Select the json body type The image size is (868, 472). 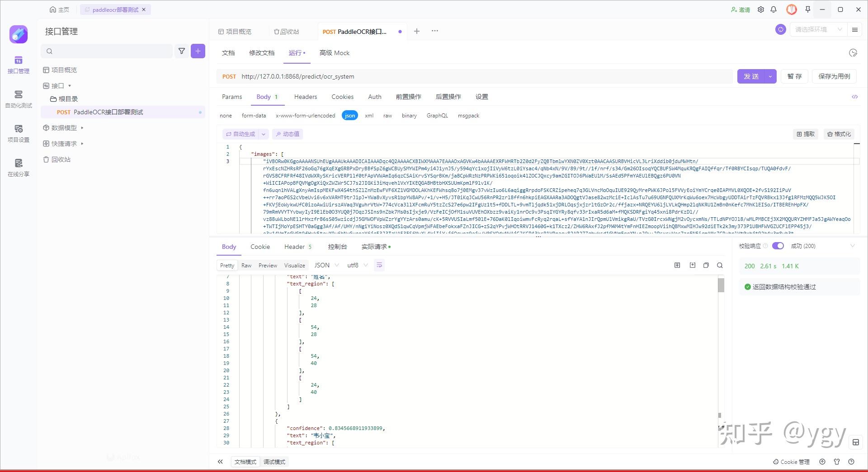pyautogui.click(x=350, y=116)
